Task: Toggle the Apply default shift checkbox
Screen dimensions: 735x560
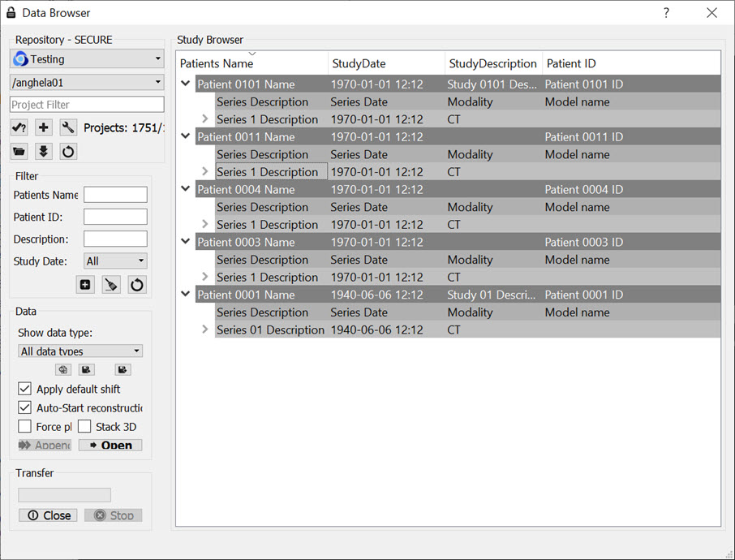Action: click(25, 390)
